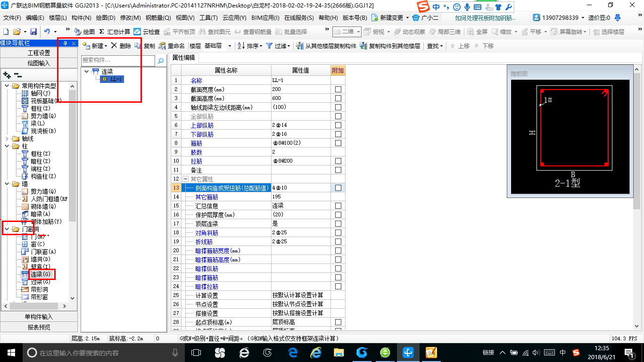644x362 pixels.
Task: Toggle the 附加 checkbox for 箍筋
Action: click(338, 143)
